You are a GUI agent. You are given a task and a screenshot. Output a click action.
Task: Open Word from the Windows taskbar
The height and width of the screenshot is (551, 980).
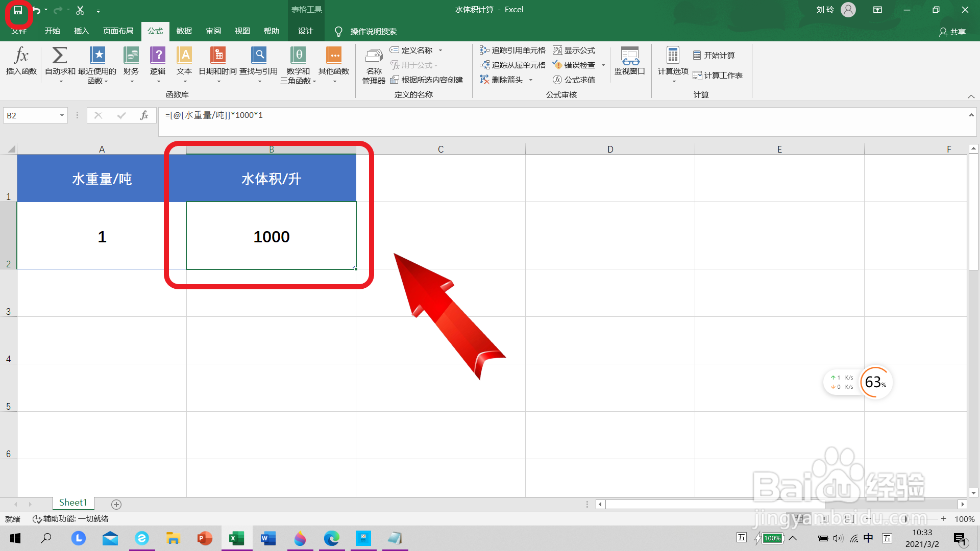pos(268,538)
